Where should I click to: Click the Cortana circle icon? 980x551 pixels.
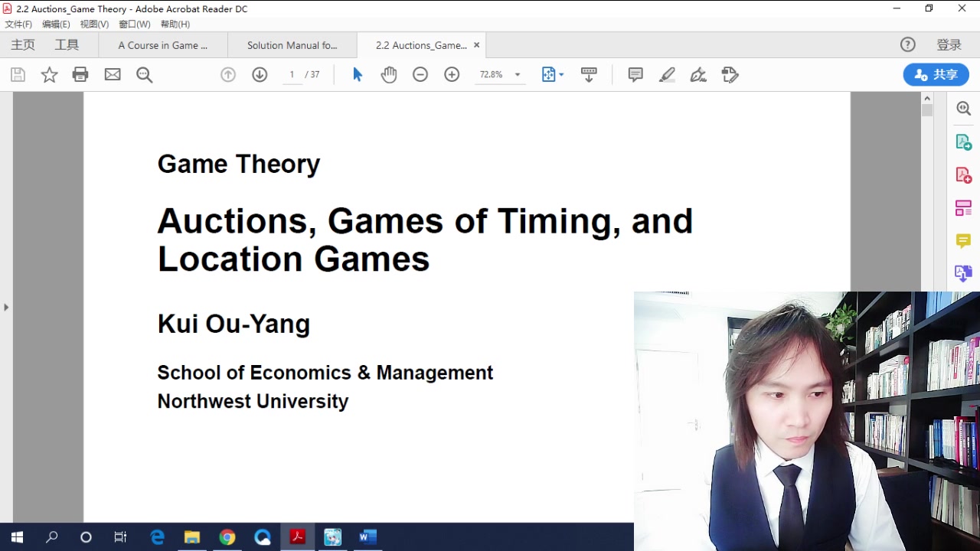(86, 537)
